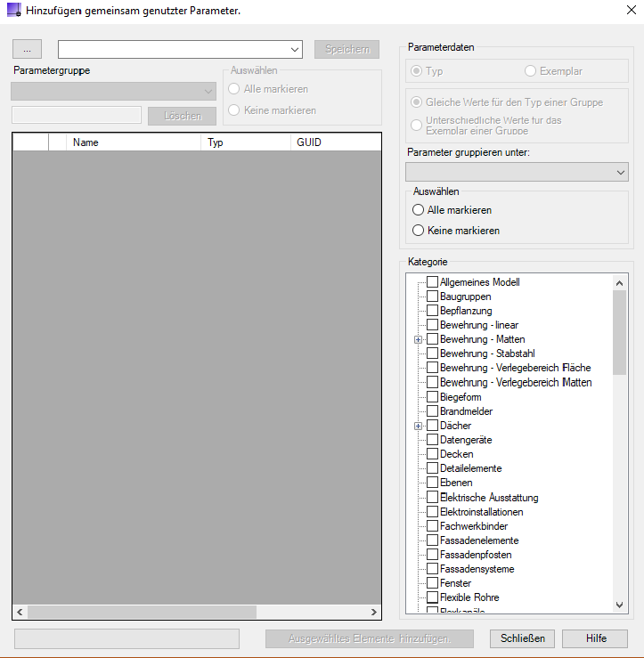Select 'Alle markieren' radio in Parameterdaten
The width and height of the screenshot is (644, 658).
[x=418, y=210]
